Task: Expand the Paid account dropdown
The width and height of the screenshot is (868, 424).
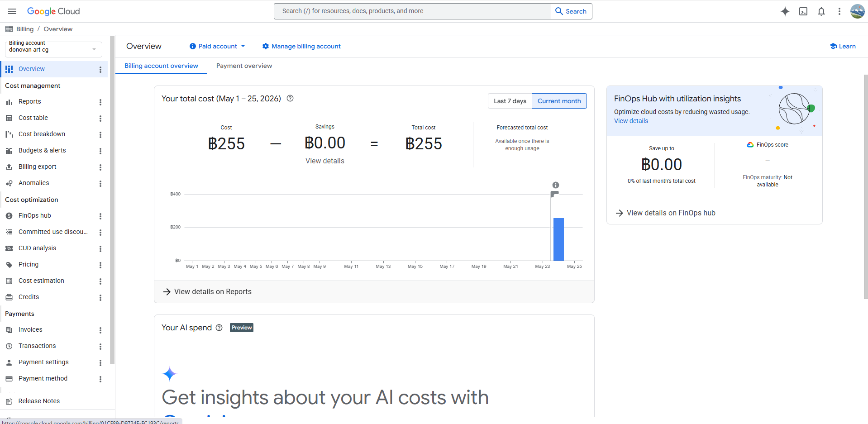Action: 217,46
